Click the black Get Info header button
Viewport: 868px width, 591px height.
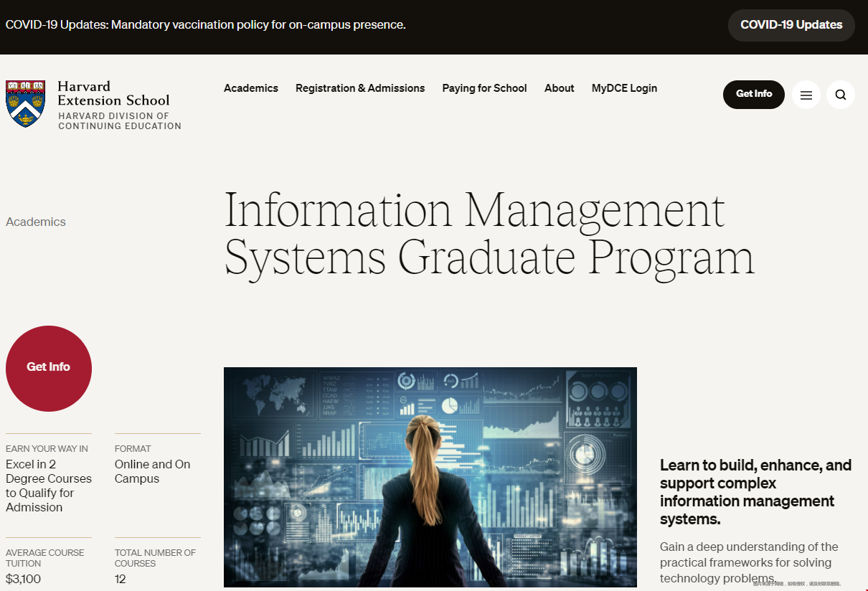pos(754,95)
